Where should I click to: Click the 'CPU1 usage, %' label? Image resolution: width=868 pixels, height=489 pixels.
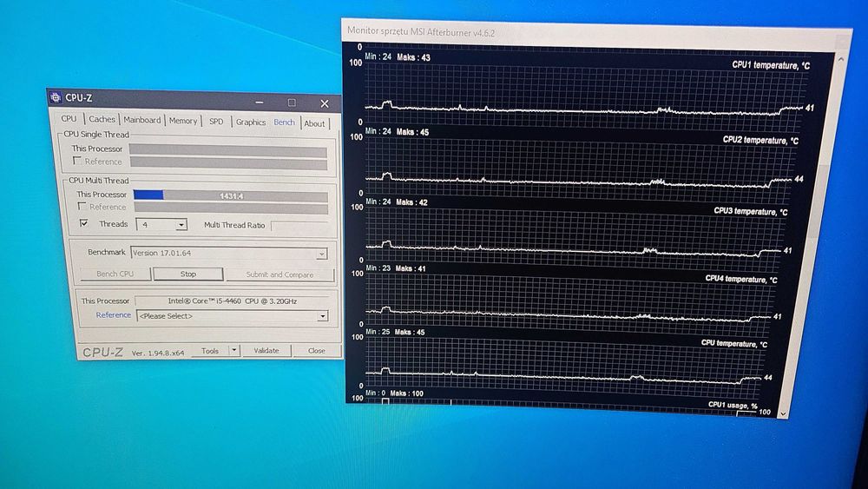[733, 405]
